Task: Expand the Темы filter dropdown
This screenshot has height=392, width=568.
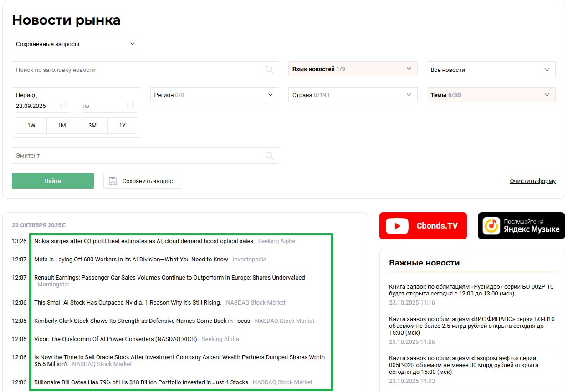Action: point(491,95)
